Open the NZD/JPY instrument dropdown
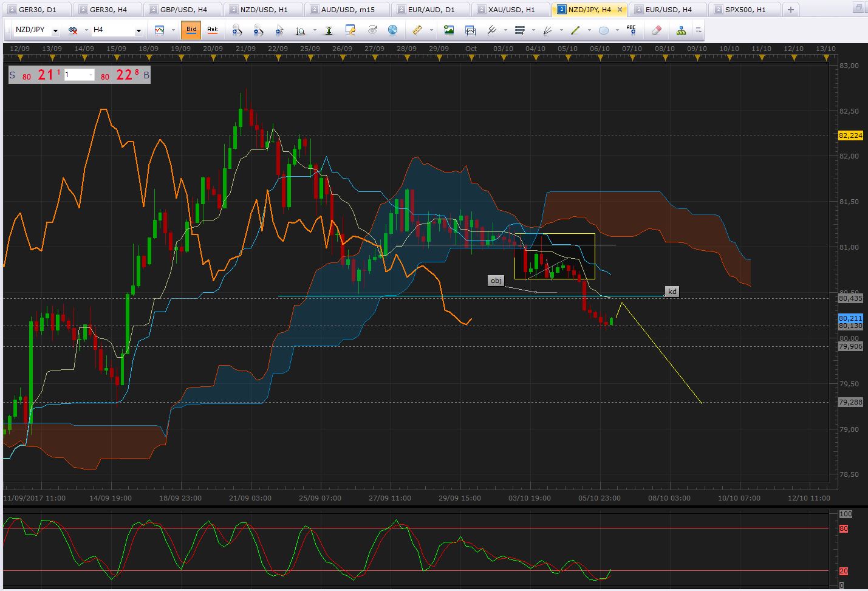The width and height of the screenshot is (868, 591). pyautogui.click(x=56, y=31)
